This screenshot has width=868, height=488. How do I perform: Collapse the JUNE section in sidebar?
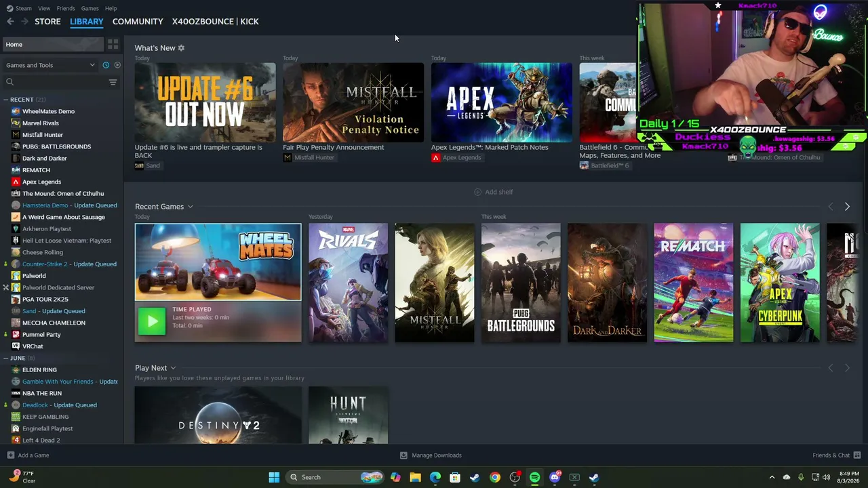pos(5,358)
